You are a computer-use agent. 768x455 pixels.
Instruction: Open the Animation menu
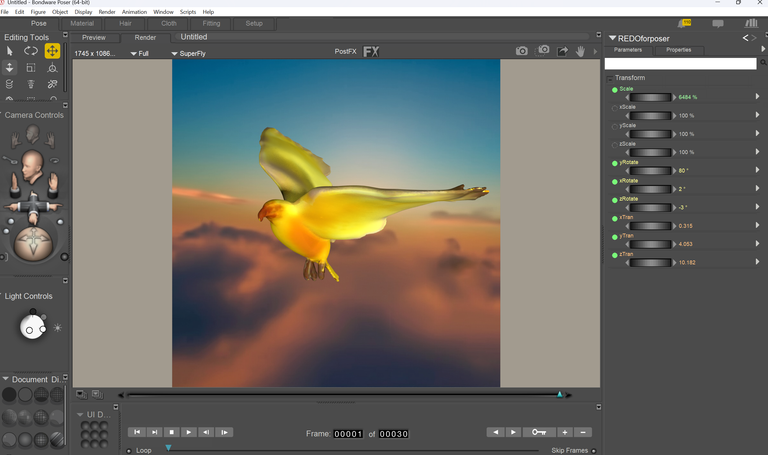(134, 12)
